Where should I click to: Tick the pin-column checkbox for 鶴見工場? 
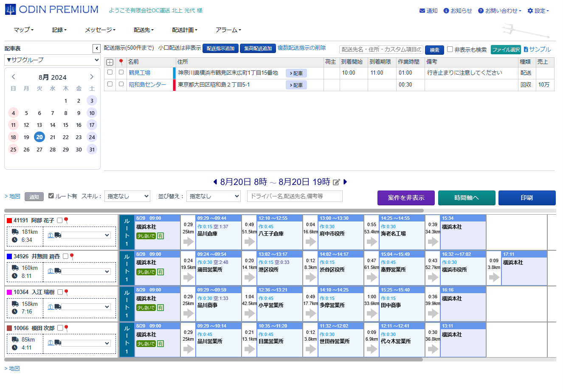pyautogui.click(x=121, y=72)
